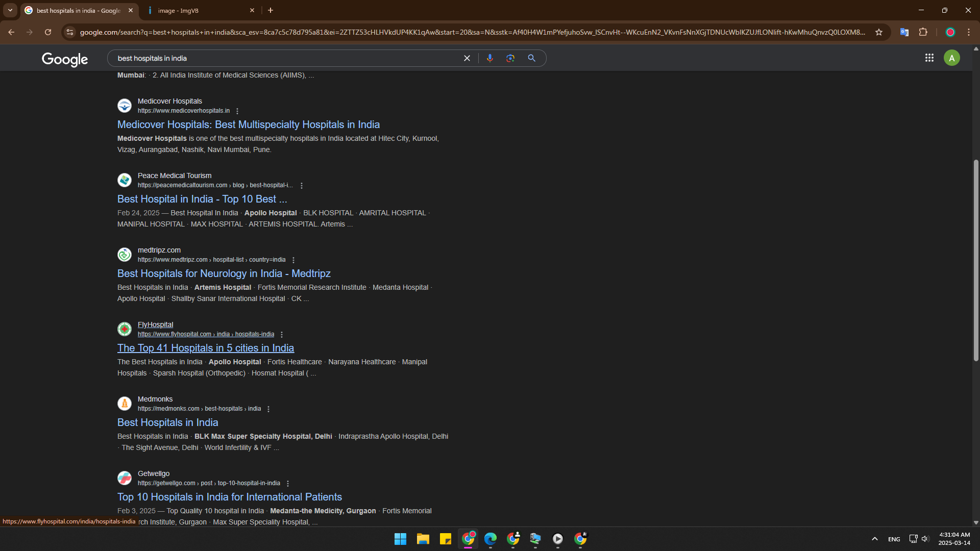980x551 pixels.
Task: Open Medicover Hospitals result options menu
Action: tap(237, 111)
